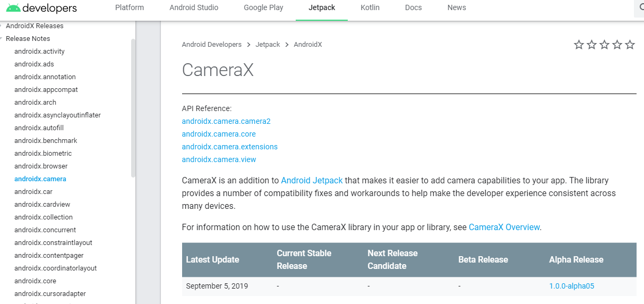Open the search magnifier icon

pyautogui.click(x=641, y=8)
